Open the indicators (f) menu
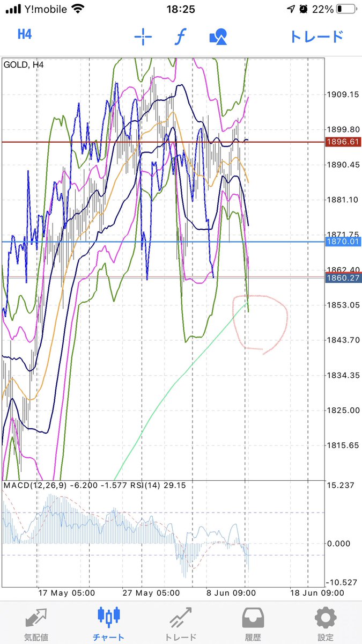This screenshot has width=362, height=644. (180, 37)
